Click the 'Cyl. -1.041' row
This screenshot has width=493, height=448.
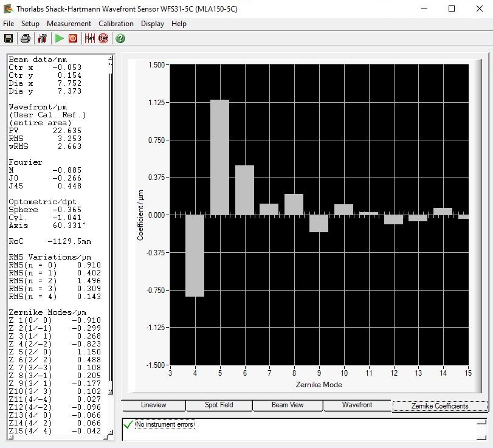[x=45, y=218]
